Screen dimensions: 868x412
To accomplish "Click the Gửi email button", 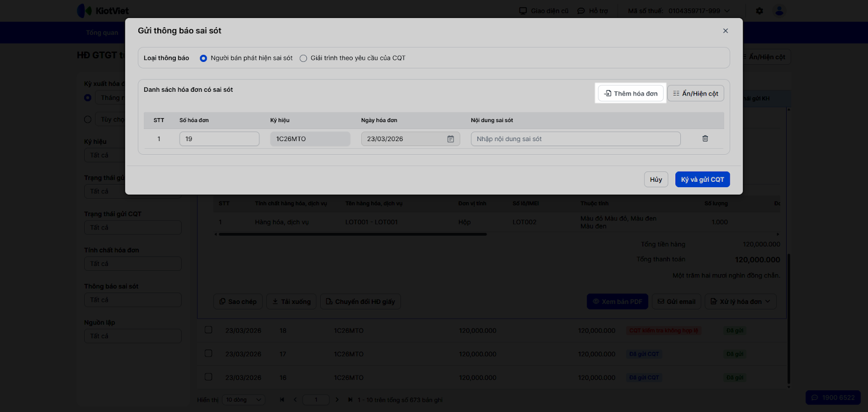I will coord(676,302).
